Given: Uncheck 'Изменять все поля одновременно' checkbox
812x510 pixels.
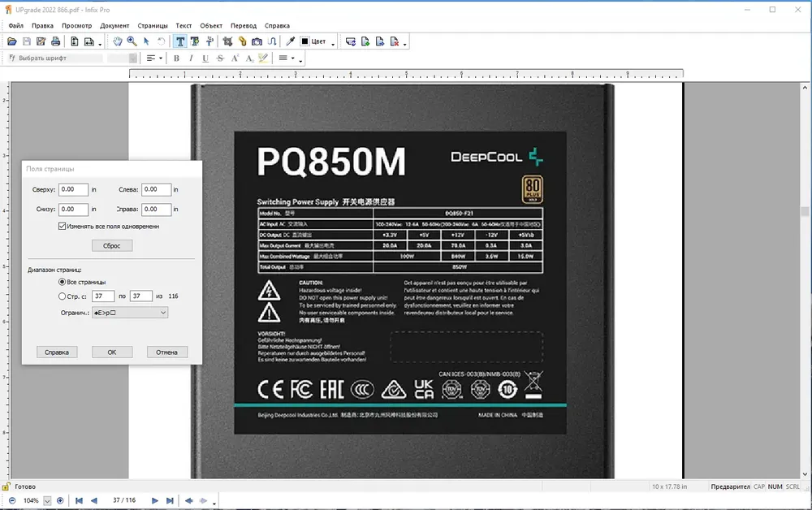Looking at the screenshot, I should [63, 227].
